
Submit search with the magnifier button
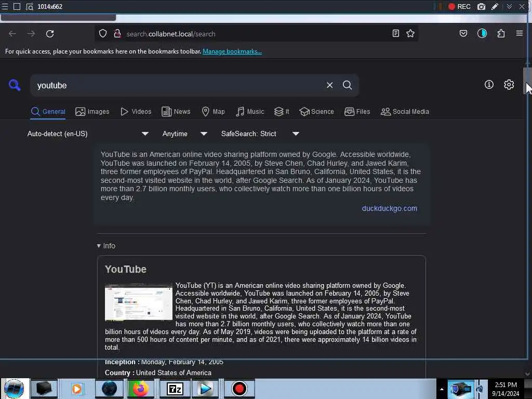347,85
